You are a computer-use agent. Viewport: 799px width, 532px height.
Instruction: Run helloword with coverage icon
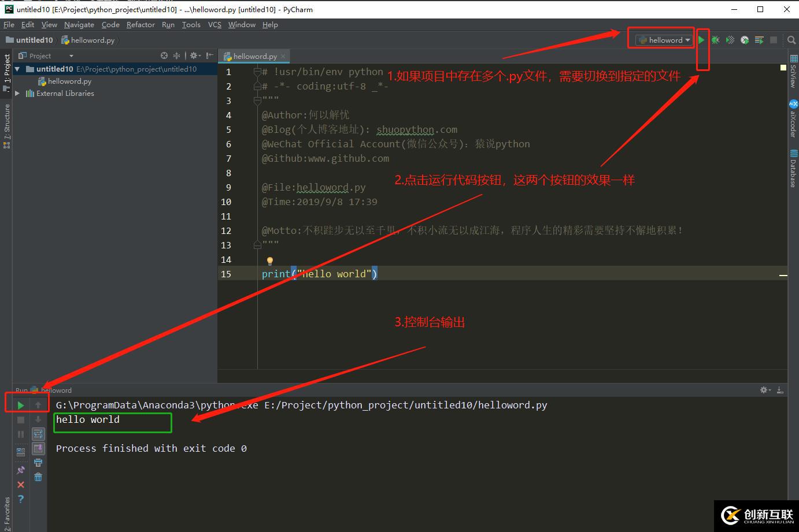730,40
